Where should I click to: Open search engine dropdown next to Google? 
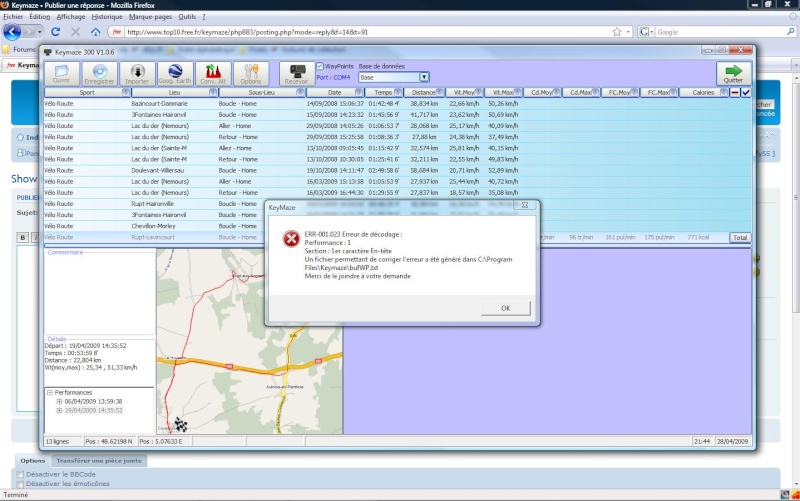[x=652, y=32]
